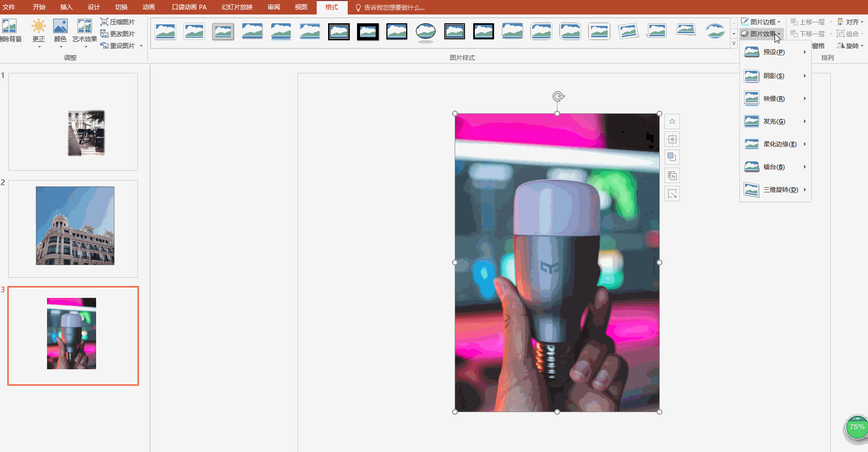Viewport: 868px width, 452px height.
Task: Click 上移一层 bring forward
Action: [x=808, y=22]
